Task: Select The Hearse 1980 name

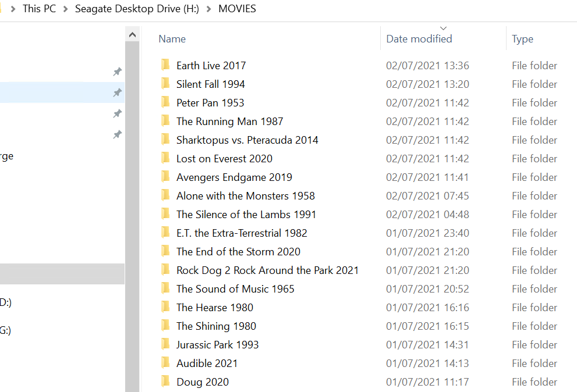Action: coord(215,308)
